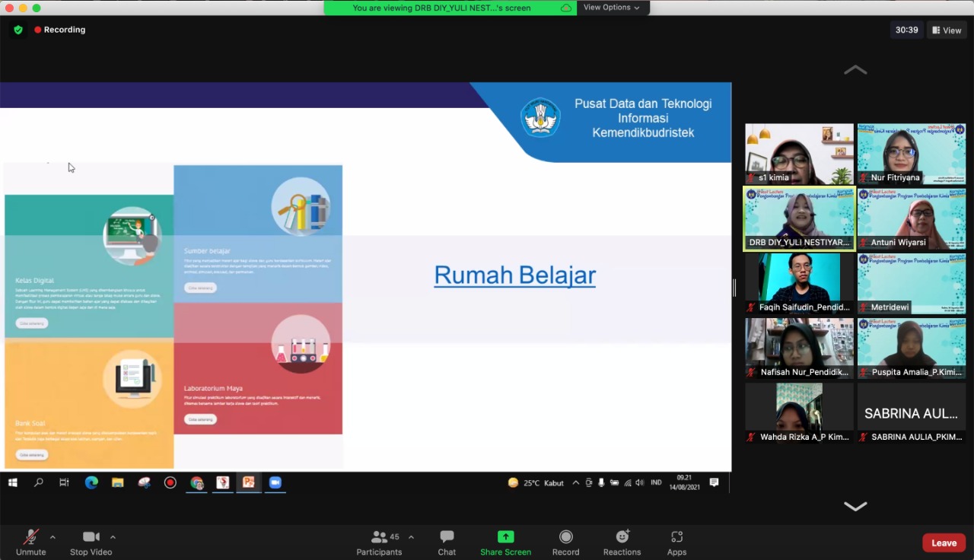The image size is (974, 560).
Task: Click the green encryption shield icon
Action: click(18, 30)
